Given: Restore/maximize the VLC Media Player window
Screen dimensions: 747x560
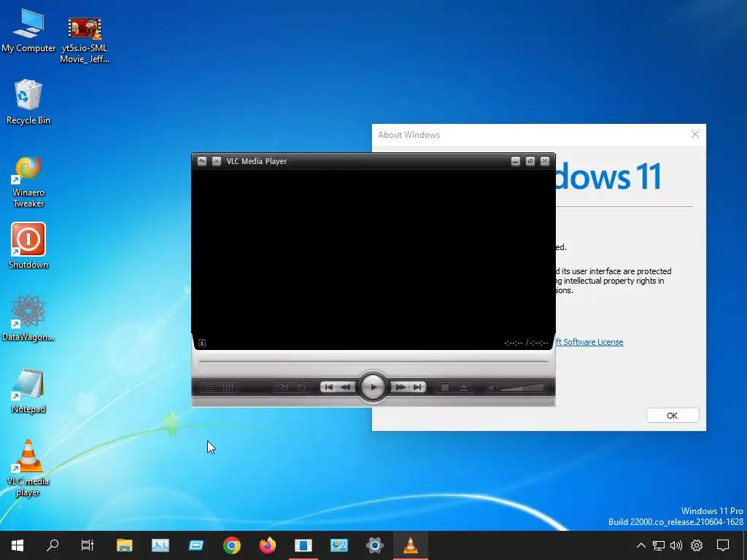Looking at the screenshot, I should [x=530, y=161].
